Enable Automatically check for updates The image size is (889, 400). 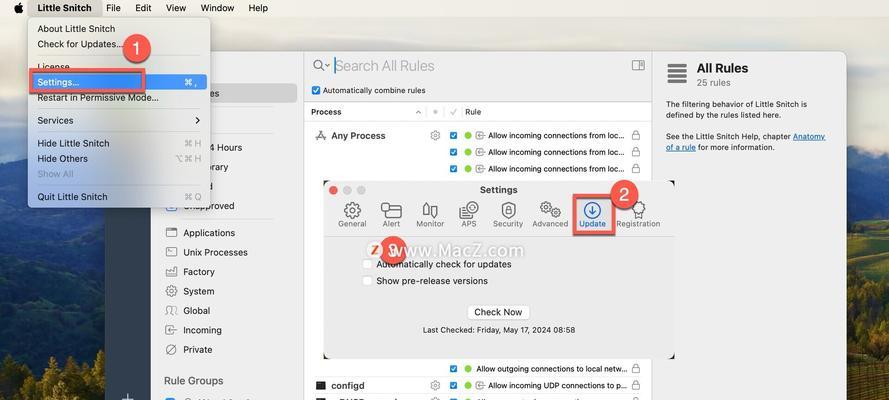pos(367,265)
